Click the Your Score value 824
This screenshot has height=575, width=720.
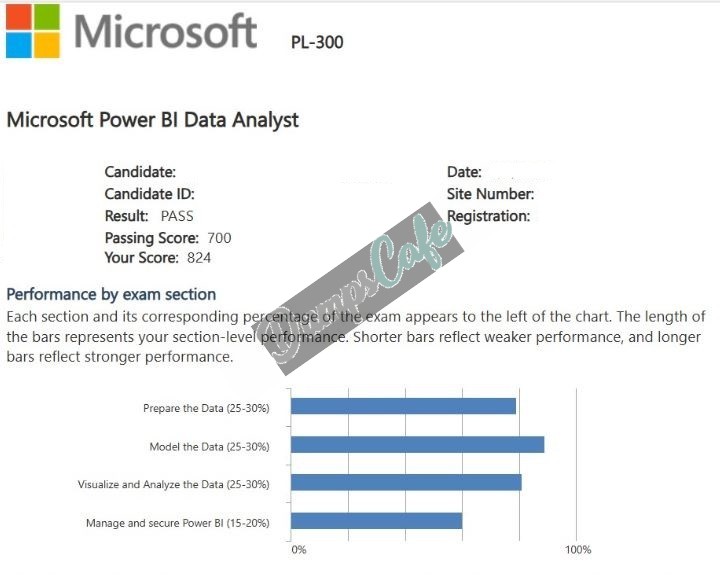[199, 258]
